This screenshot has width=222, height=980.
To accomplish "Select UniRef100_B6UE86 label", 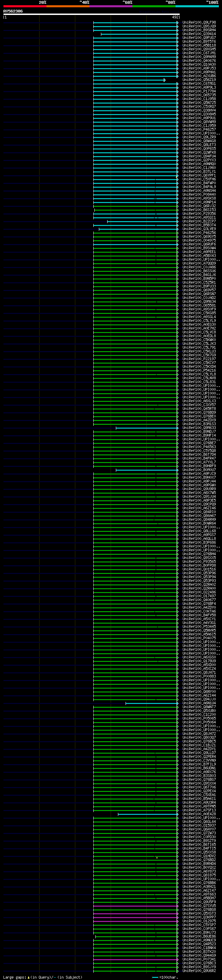I will click(x=199, y=937).
